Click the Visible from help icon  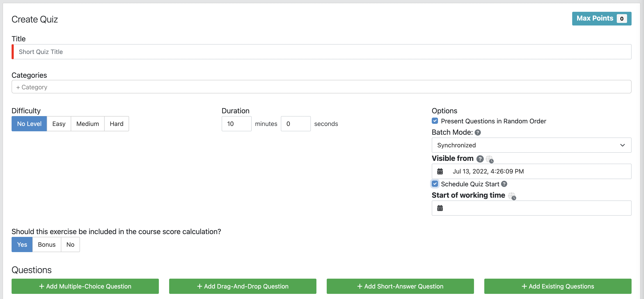click(480, 159)
